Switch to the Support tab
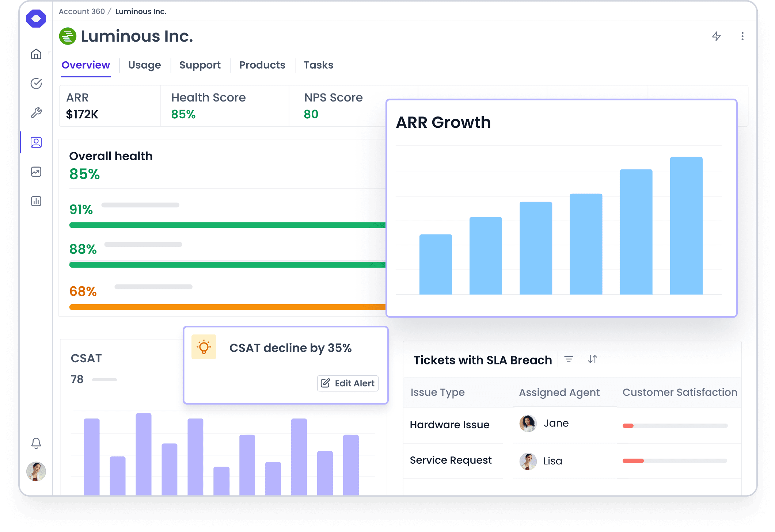This screenshot has height=532, width=775. [200, 65]
